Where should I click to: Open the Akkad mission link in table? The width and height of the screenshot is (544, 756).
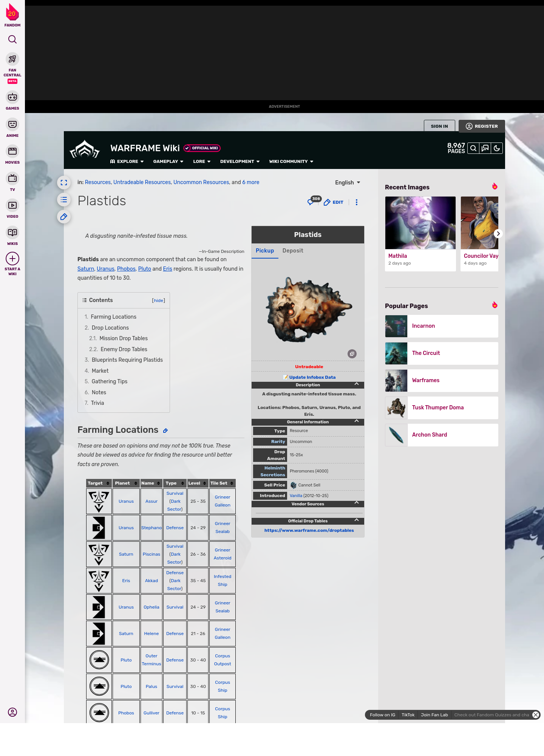pos(151,581)
